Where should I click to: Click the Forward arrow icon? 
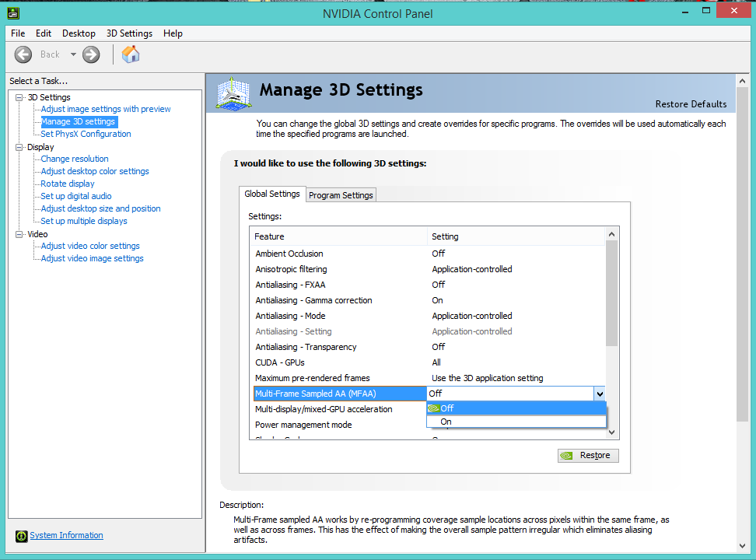pos(91,54)
